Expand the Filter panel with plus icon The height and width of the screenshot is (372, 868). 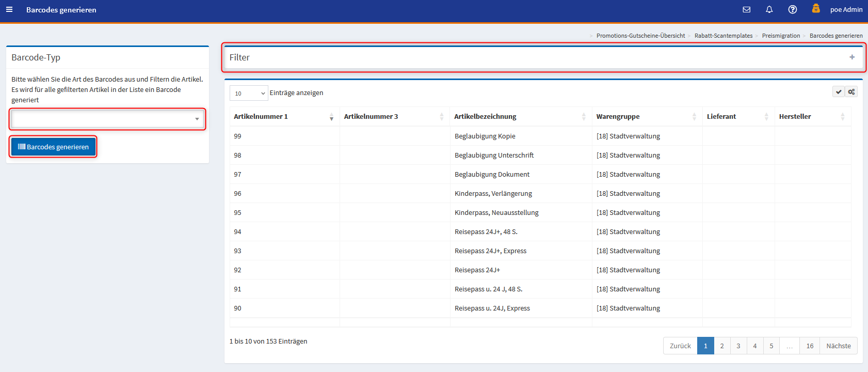point(852,57)
